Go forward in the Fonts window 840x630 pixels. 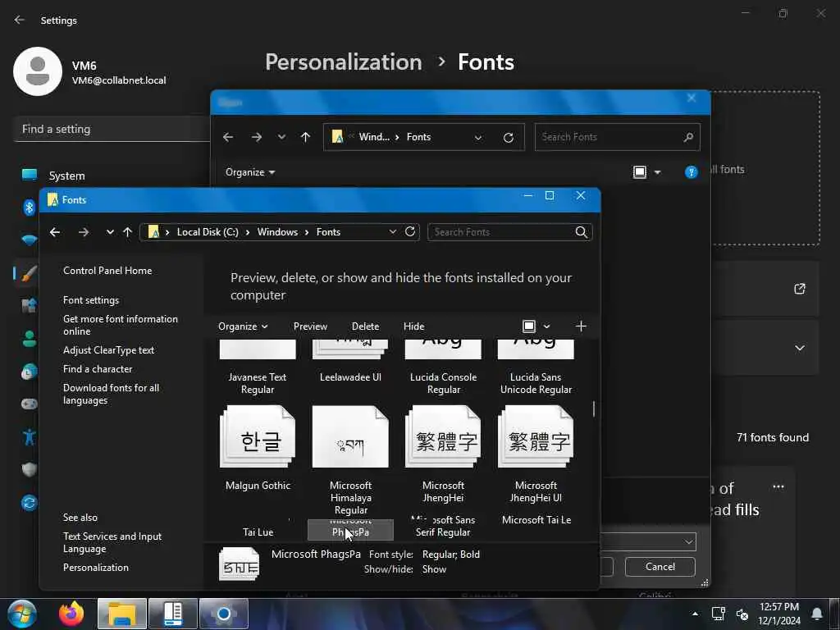pos(84,232)
